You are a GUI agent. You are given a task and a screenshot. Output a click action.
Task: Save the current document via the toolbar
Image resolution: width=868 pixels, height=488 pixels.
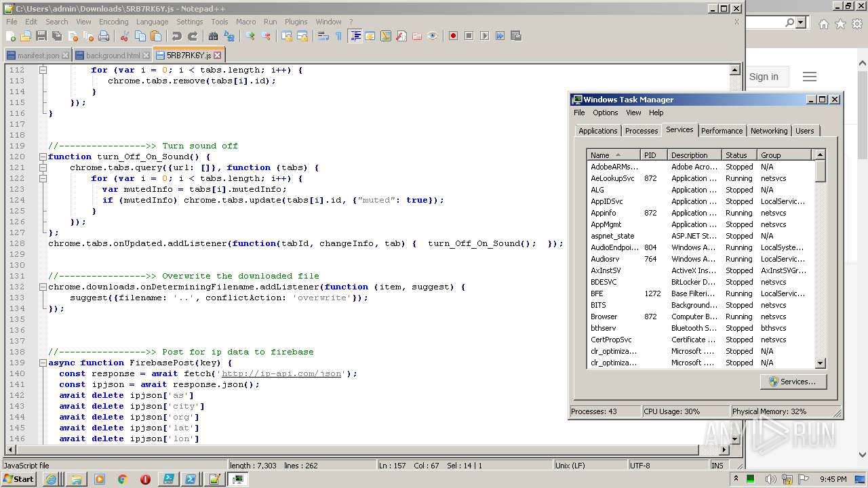[x=41, y=36]
